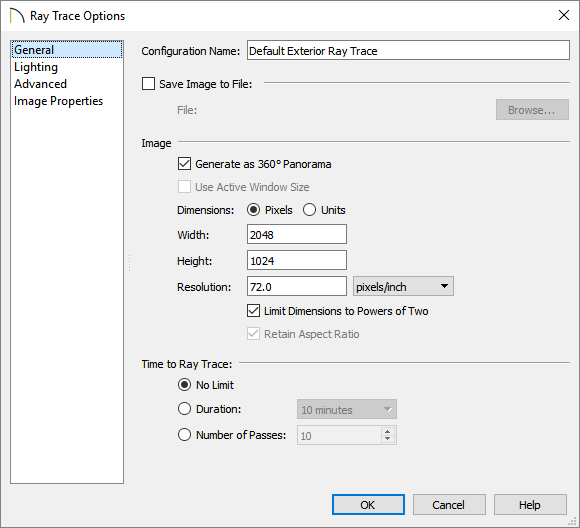Screen dimensions: 580x528
Task: Confirm settings with the OK button
Action: point(368,505)
